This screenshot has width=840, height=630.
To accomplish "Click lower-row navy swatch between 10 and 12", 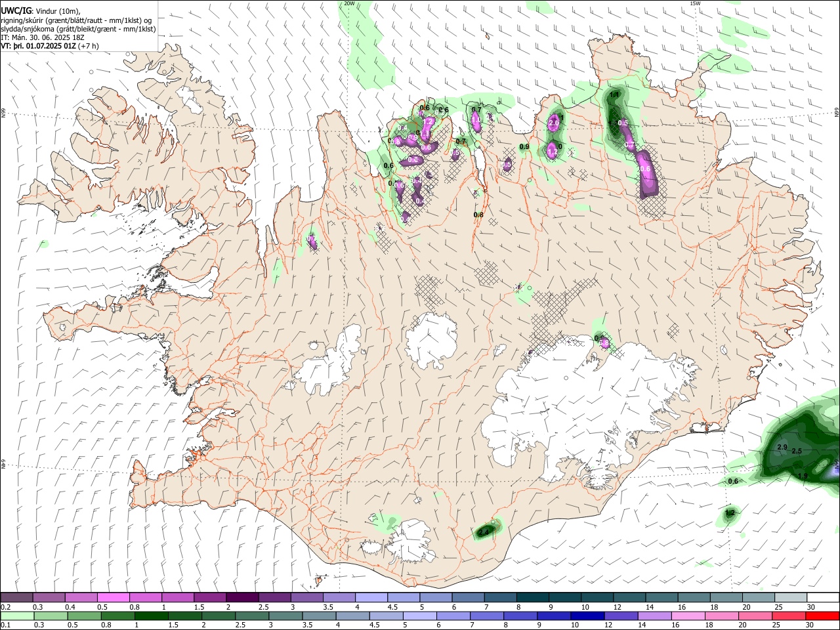I will [588, 616].
